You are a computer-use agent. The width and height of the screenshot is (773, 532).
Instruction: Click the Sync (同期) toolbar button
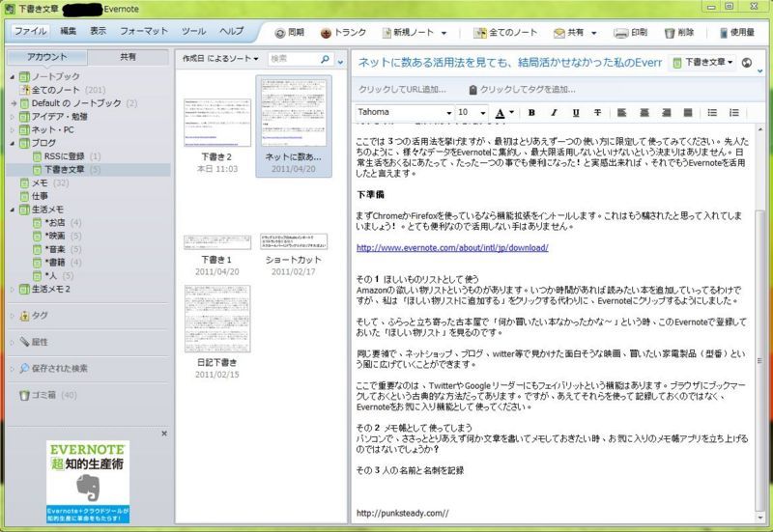[289, 33]
